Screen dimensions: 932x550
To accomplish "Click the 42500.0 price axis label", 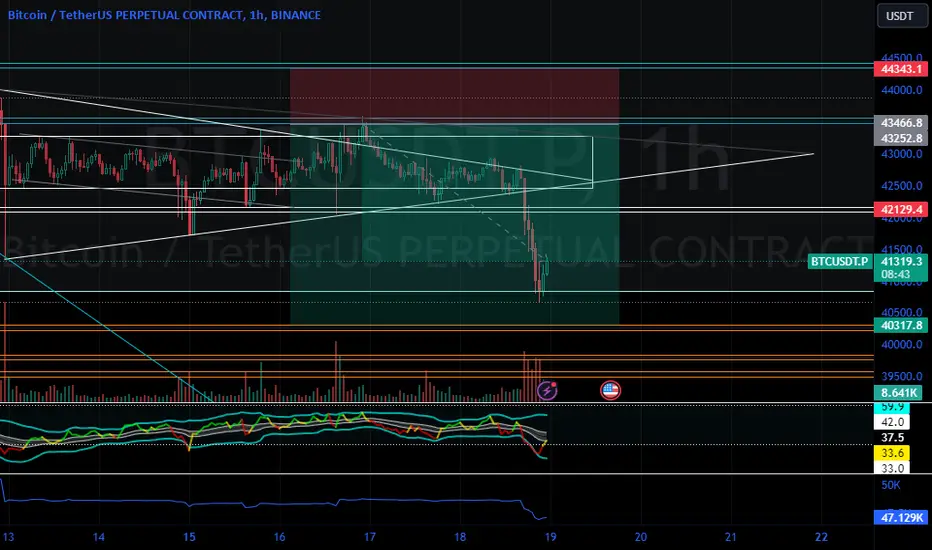I will tap(901, 186).
